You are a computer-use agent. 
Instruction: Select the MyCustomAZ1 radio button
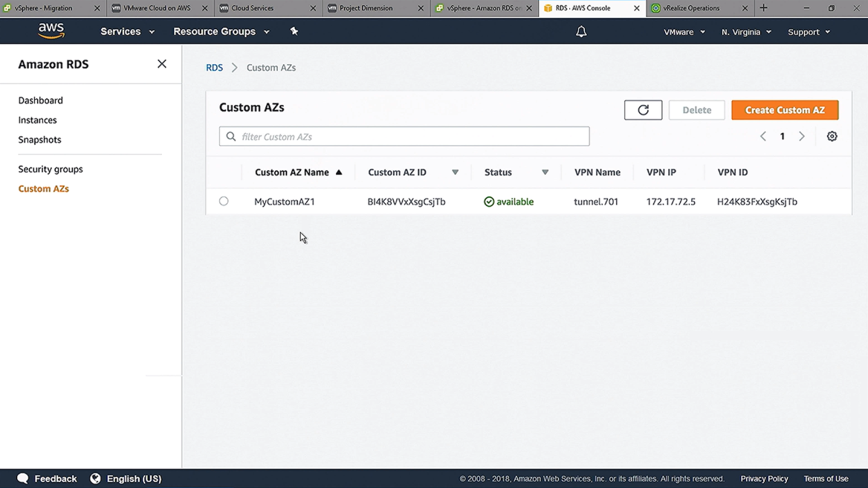[224, 201]
